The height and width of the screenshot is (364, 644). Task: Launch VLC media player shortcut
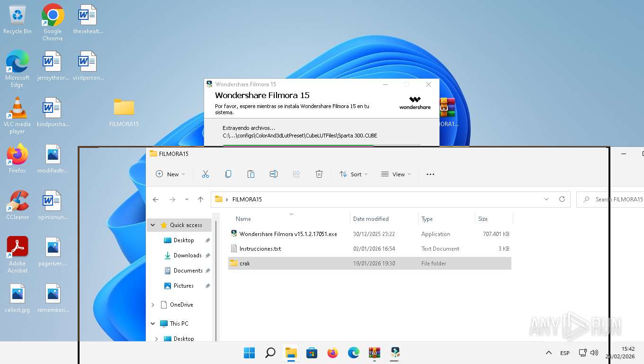tap(17, 115)
